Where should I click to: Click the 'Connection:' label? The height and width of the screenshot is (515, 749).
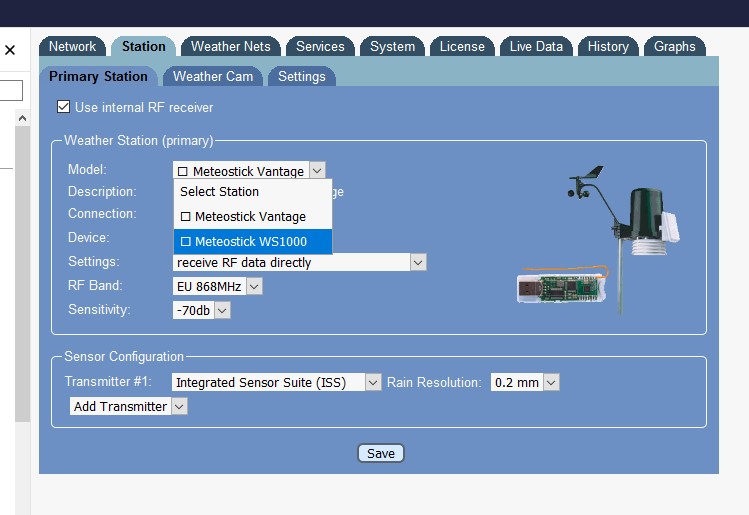point(102,213)
